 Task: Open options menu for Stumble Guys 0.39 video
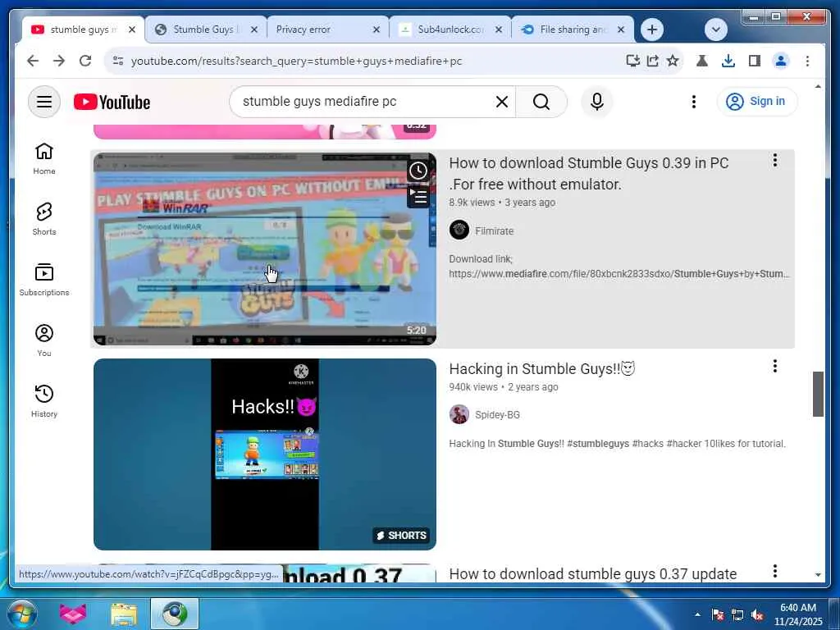tap(774, 160)
